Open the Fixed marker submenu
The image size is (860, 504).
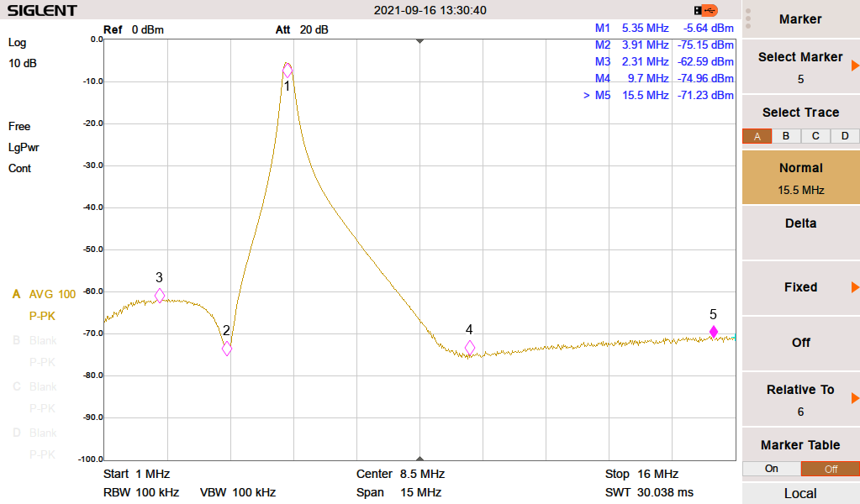(x=801, y=287)
